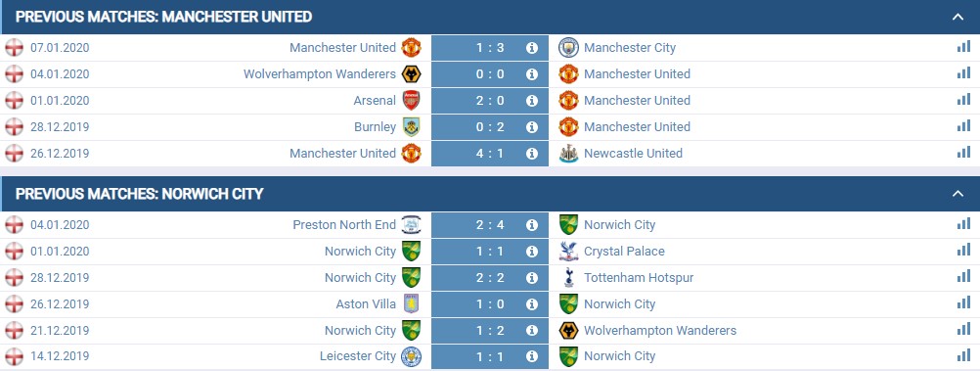Click the Tottenham Hotspur crest icon
Image resolution: width=980 pixels, height=371 pixels.
pos(568,277)
